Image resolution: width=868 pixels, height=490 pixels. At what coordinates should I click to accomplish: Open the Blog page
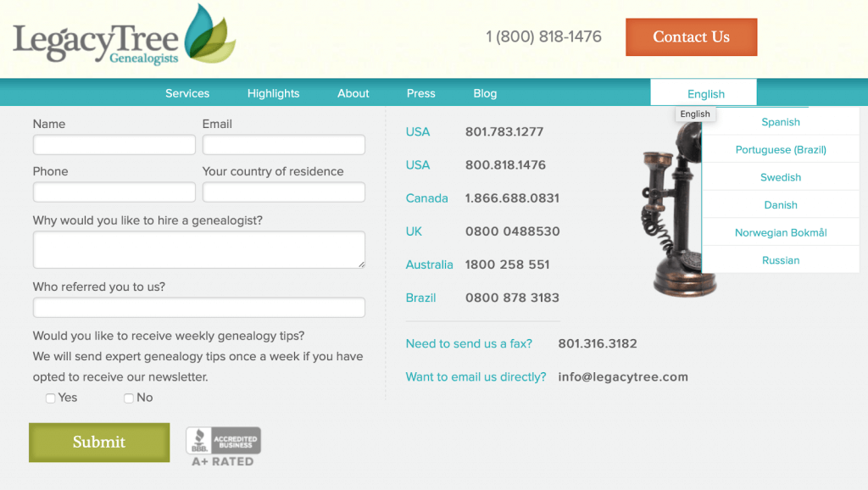pyautogui.click(x=485, y=93)
